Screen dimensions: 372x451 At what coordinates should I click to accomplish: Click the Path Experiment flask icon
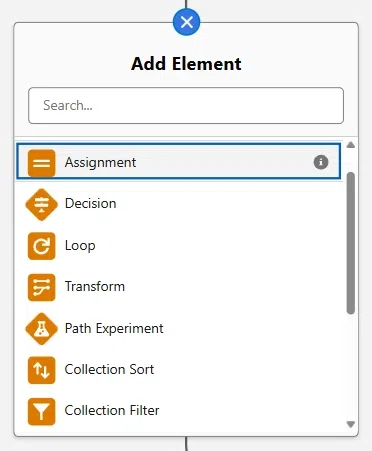coord(41,329)
